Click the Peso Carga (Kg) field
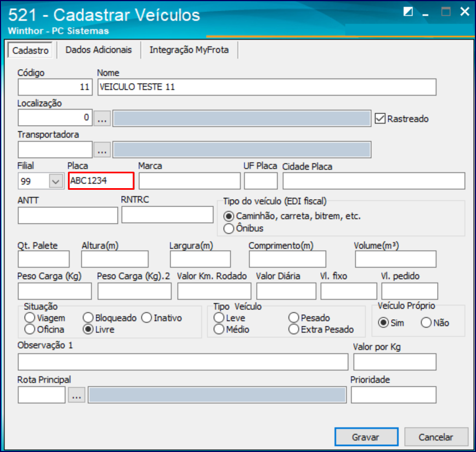Screen dimensions: 476x452 [55, 291]
